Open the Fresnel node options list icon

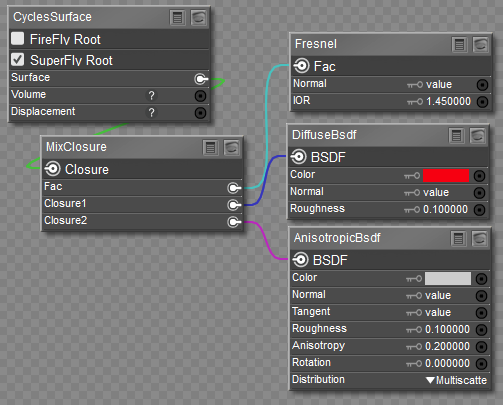coord(459,45)
